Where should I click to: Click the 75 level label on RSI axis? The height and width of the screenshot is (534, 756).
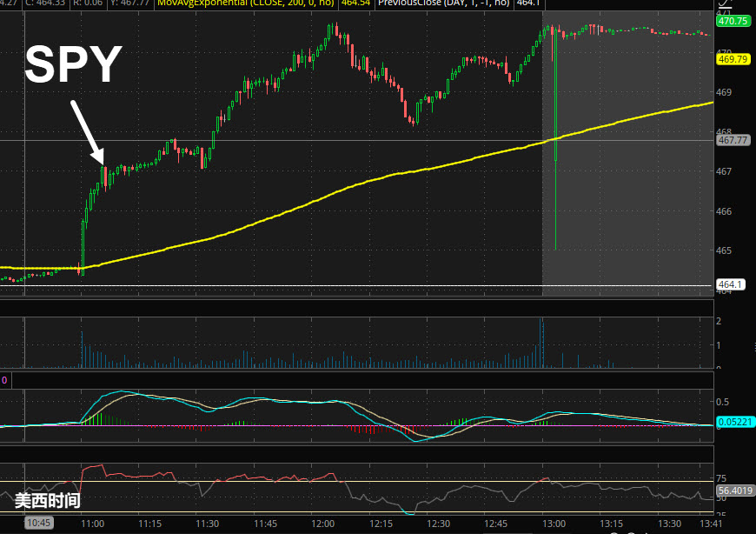pyautogui.click(x=721, y=478)
